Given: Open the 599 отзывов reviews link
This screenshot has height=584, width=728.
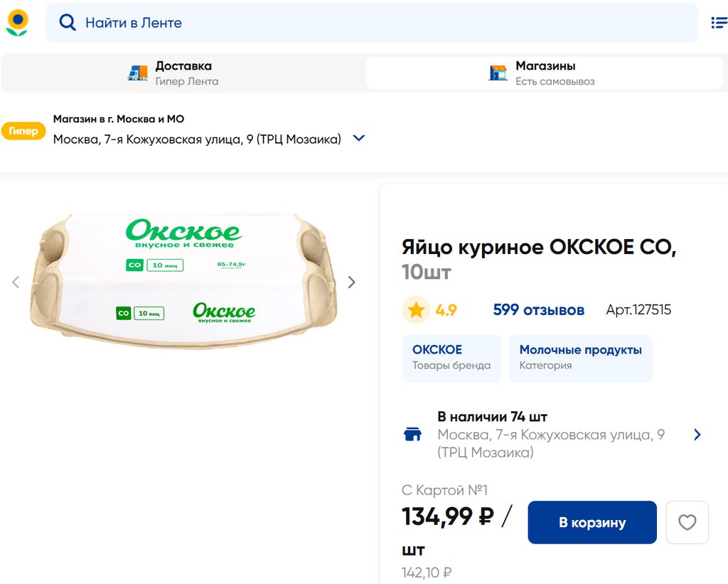Looking at the screenshot, I should (x=538, y=310).
